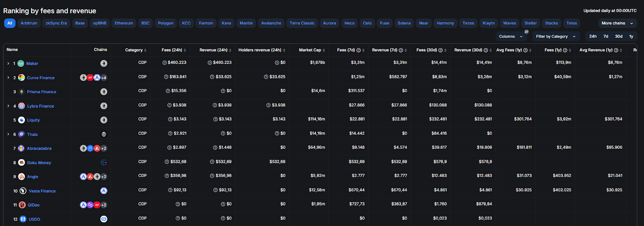Expand the Maker row
The image size is (644, 226).
(x=8, y=64)
